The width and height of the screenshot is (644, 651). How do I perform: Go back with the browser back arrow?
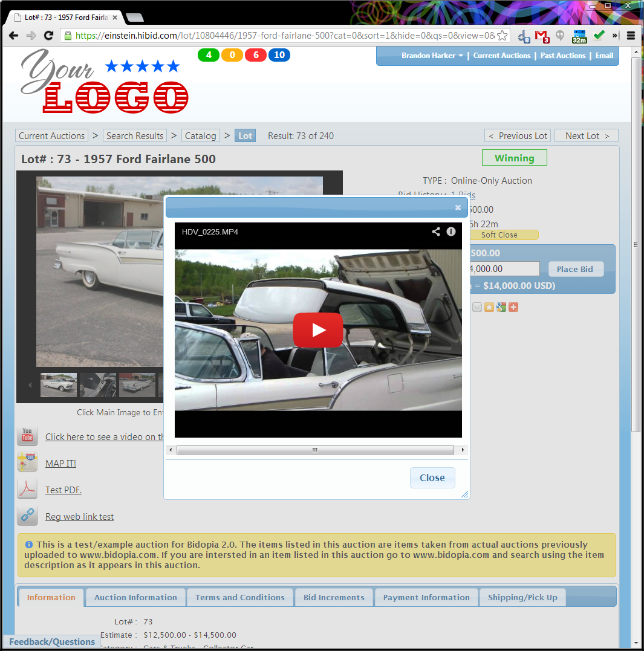point(13,36)
